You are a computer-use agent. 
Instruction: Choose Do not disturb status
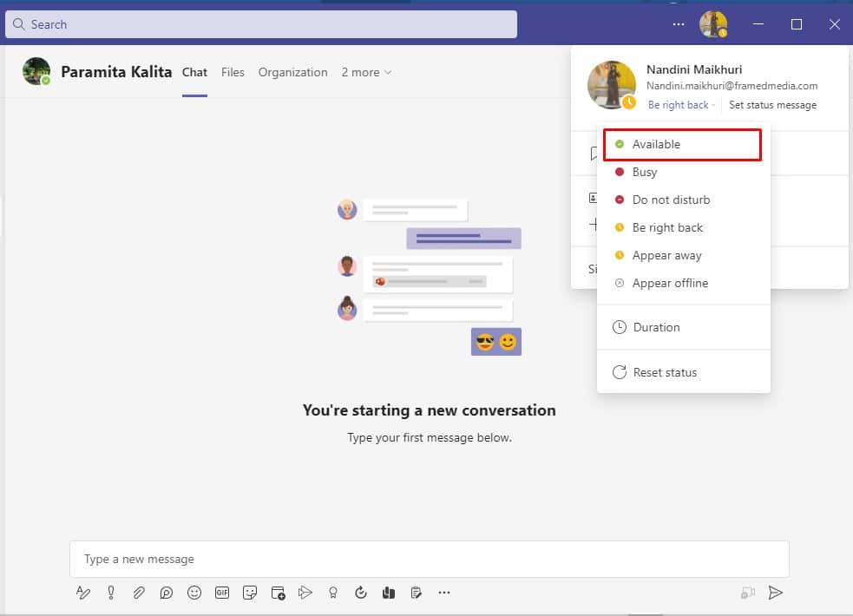(x=670, y=200)
